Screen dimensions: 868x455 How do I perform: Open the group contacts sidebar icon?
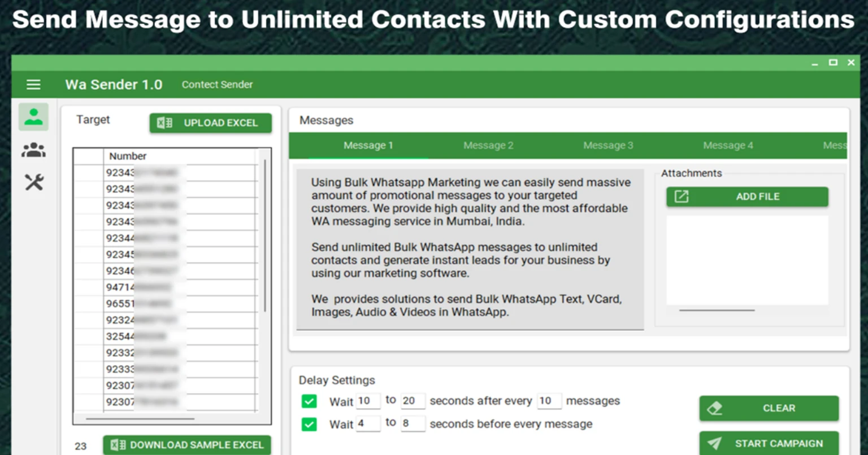[x=33, y=150]
